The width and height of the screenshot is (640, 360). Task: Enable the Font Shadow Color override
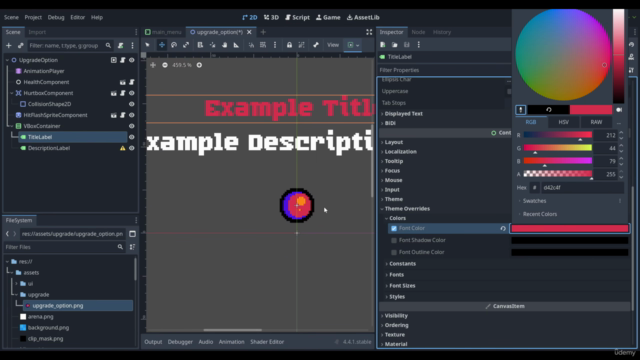click(394, 240)
